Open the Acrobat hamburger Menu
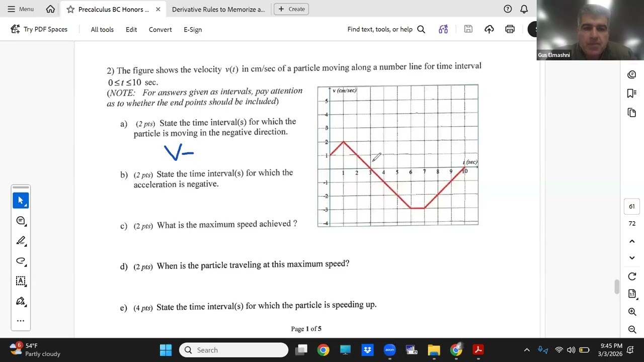This screenshot has height=362, width=644. point(20,9)
